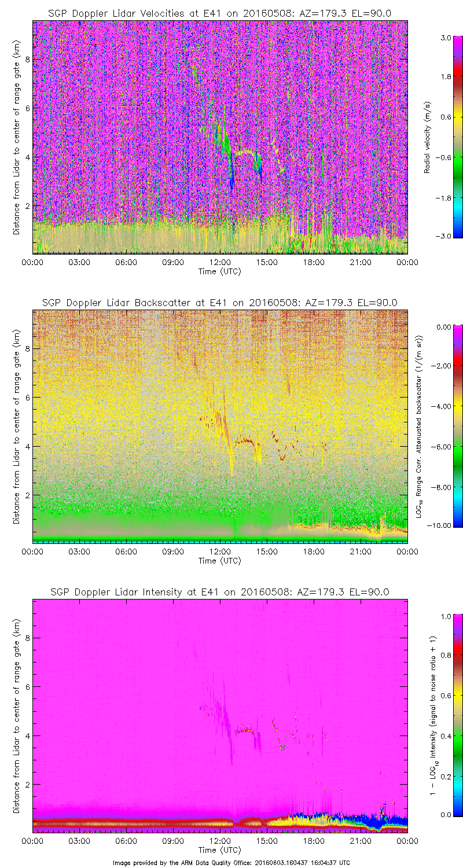Click the Doppler Lidar Backscatter plot title
The image size is (463, 868).
point(219,302)
